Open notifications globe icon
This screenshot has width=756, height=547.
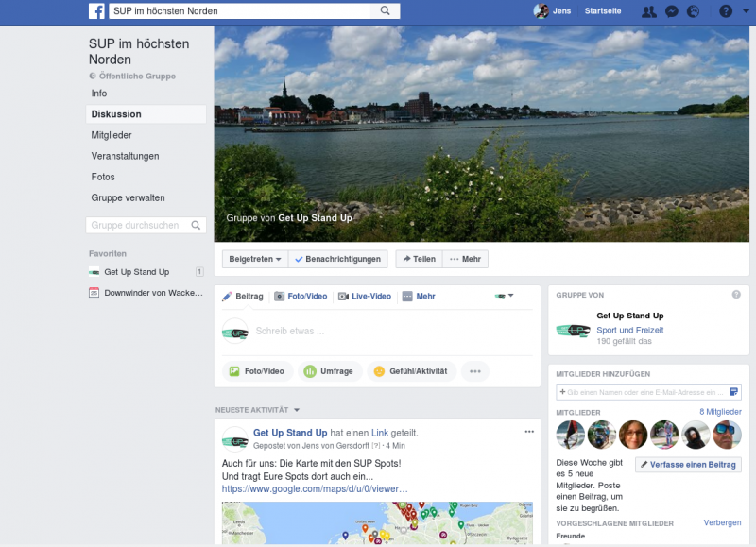694,11
